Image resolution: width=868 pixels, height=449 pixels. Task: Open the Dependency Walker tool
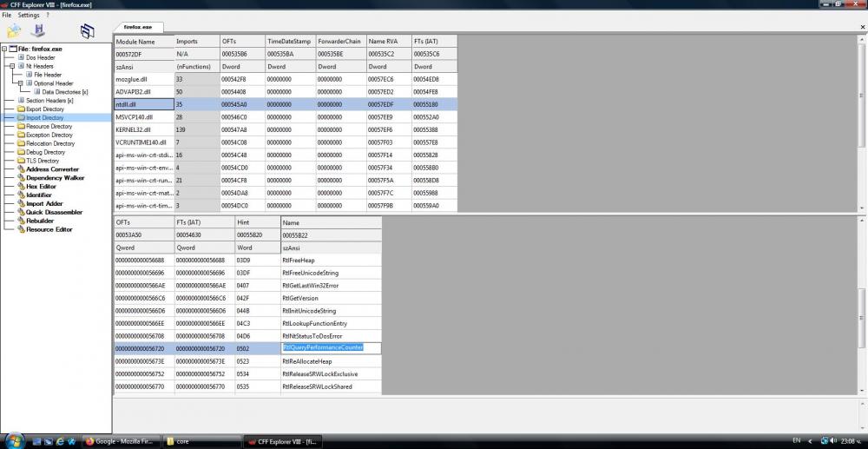pos(56,178)
